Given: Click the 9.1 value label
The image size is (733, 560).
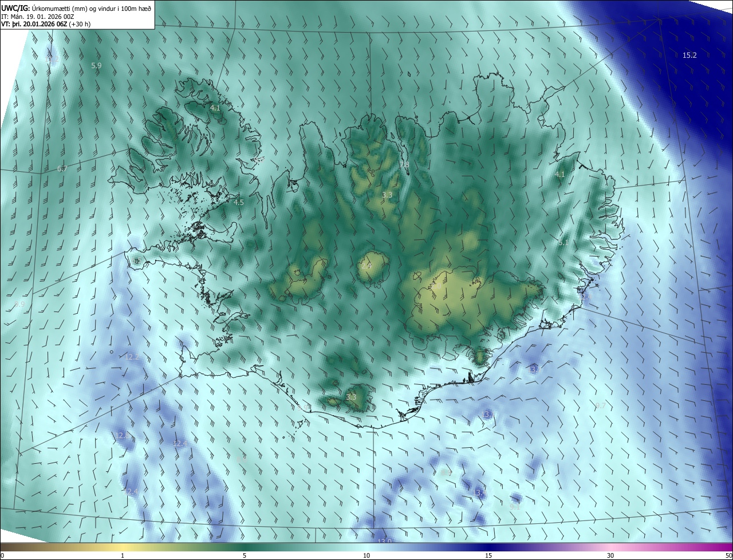Looking at the screenshot, I should 515,507.
